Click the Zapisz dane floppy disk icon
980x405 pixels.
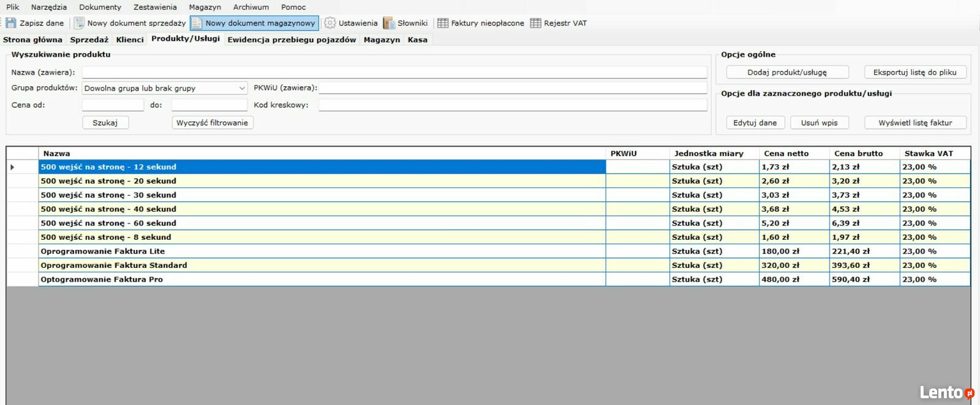pyautogui.click(x=11, y=23)
